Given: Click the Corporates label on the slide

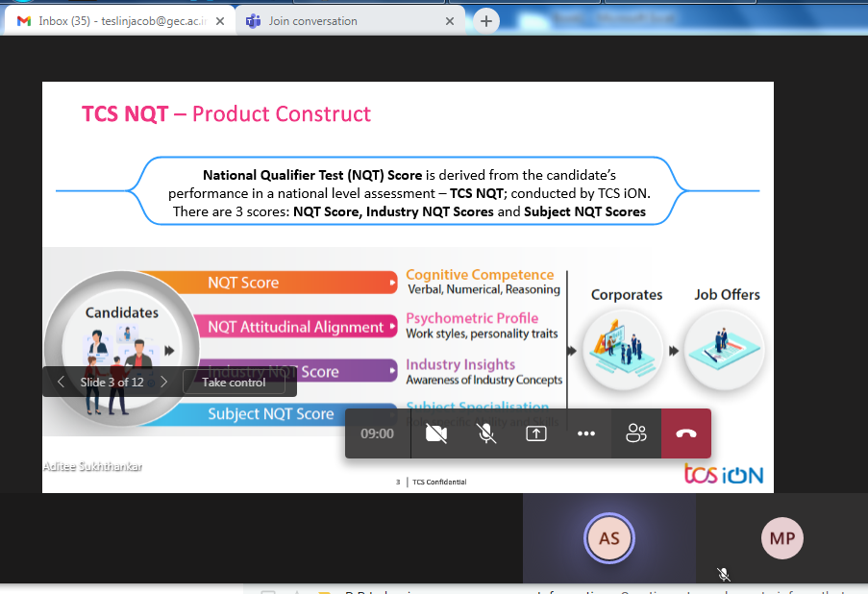Looking at the screenshot, I should [627, 294].
